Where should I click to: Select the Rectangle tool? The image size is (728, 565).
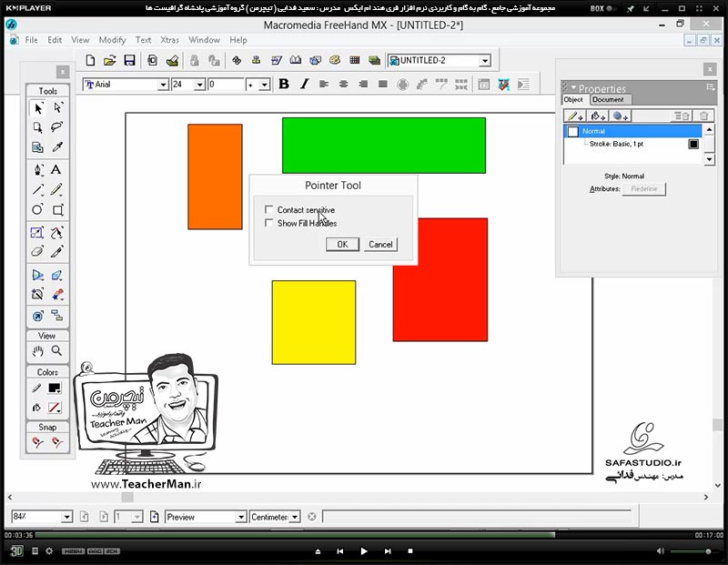[57, 210]
